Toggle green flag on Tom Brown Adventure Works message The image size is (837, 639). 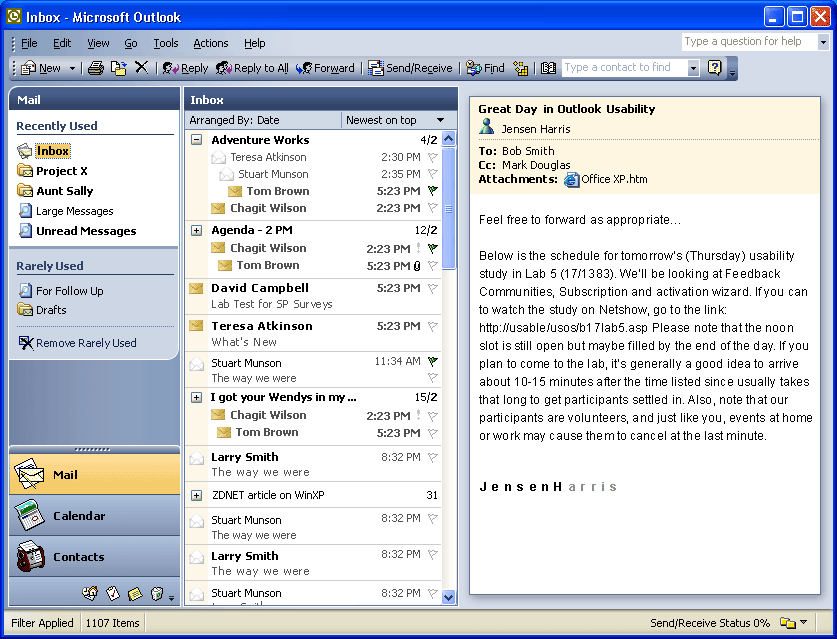point(432,191)
